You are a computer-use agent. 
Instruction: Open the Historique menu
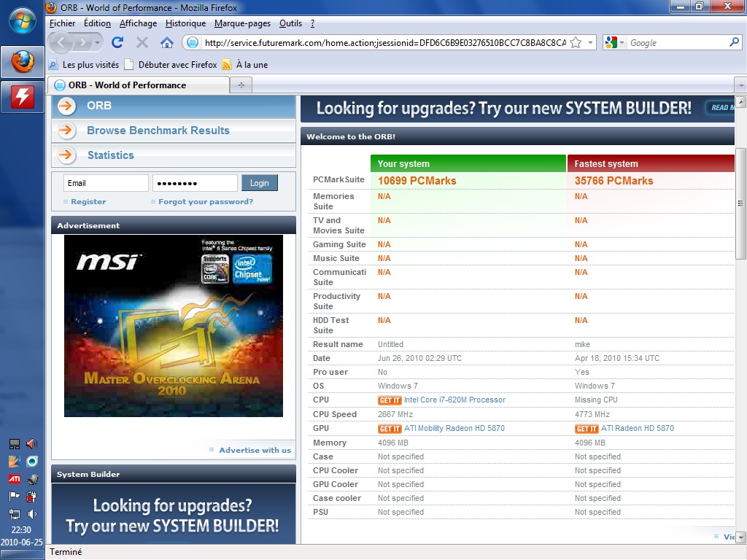(x=186, y=23)
